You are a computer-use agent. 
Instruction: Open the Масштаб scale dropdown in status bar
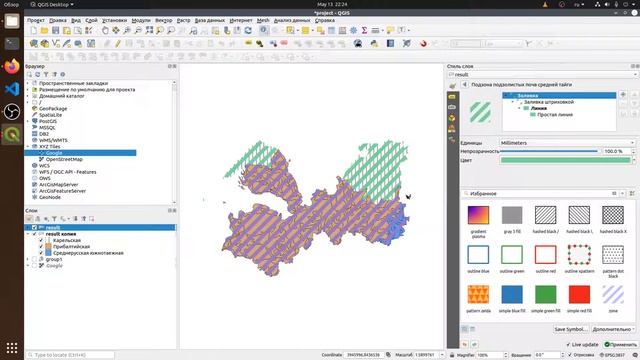[442, 355]
